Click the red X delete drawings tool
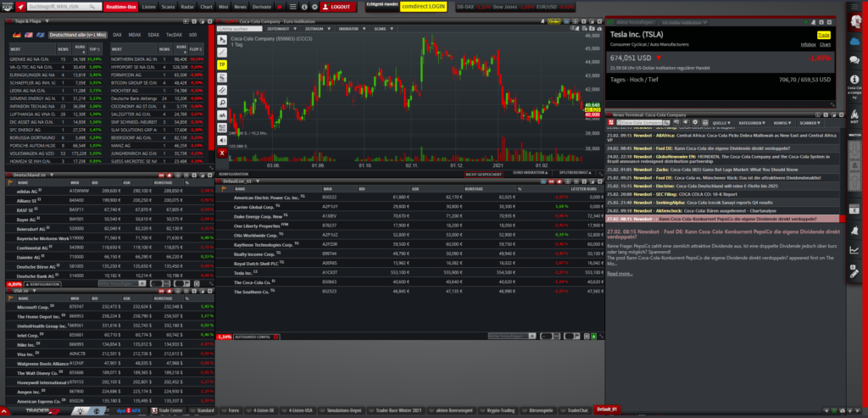Screen dimensions: 868x418 [222, 153]
